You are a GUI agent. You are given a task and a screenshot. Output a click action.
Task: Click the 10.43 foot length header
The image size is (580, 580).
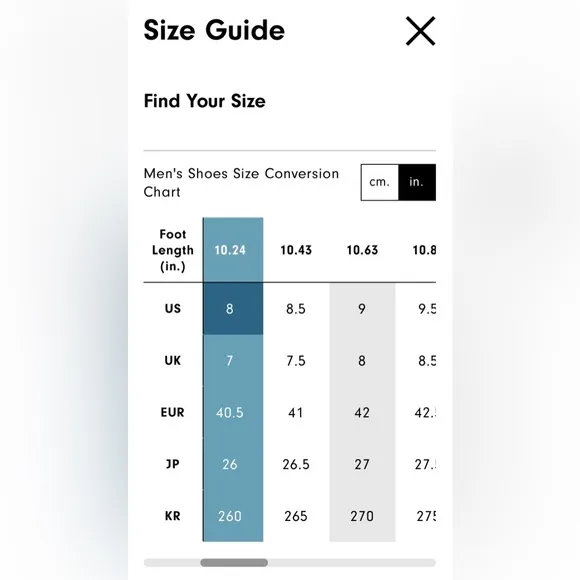(x=296, y=250)
